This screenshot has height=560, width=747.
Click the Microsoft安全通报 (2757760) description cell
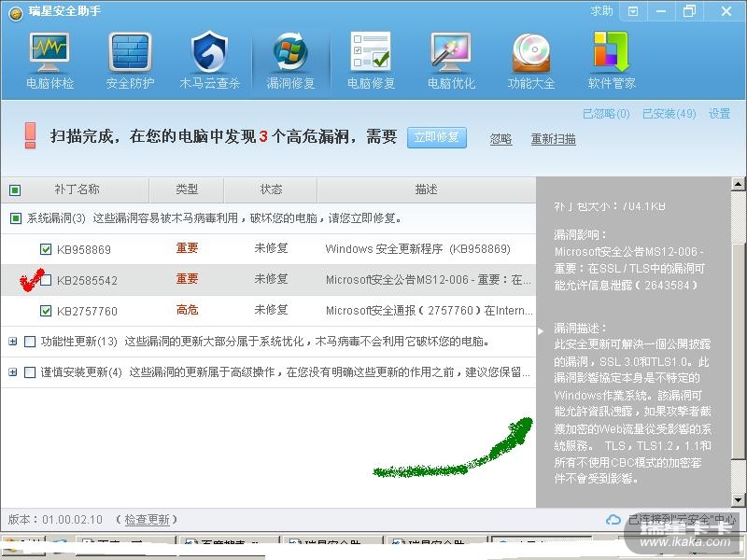[430, 311]
